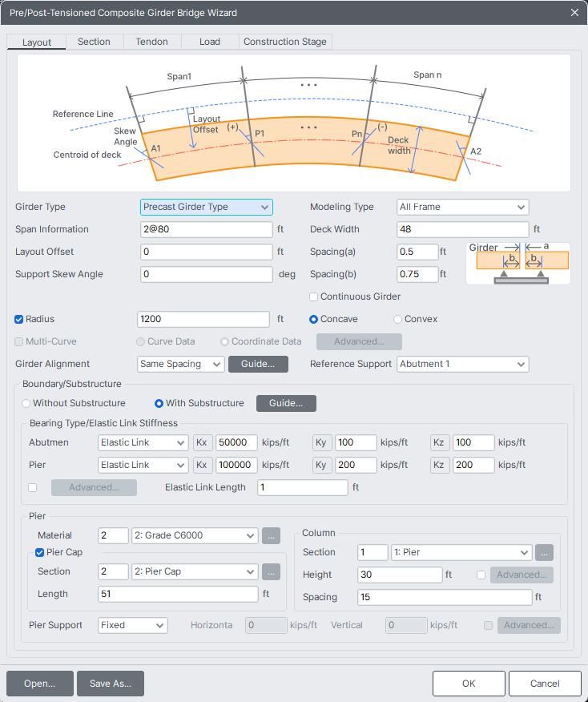
Task: Click the Column Section number field
Action: 373,552
